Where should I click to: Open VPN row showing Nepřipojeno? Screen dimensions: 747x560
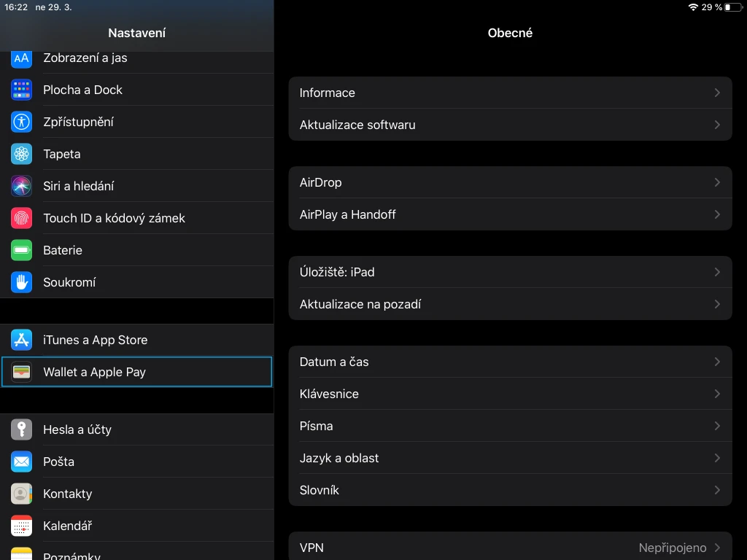[510, 548]
